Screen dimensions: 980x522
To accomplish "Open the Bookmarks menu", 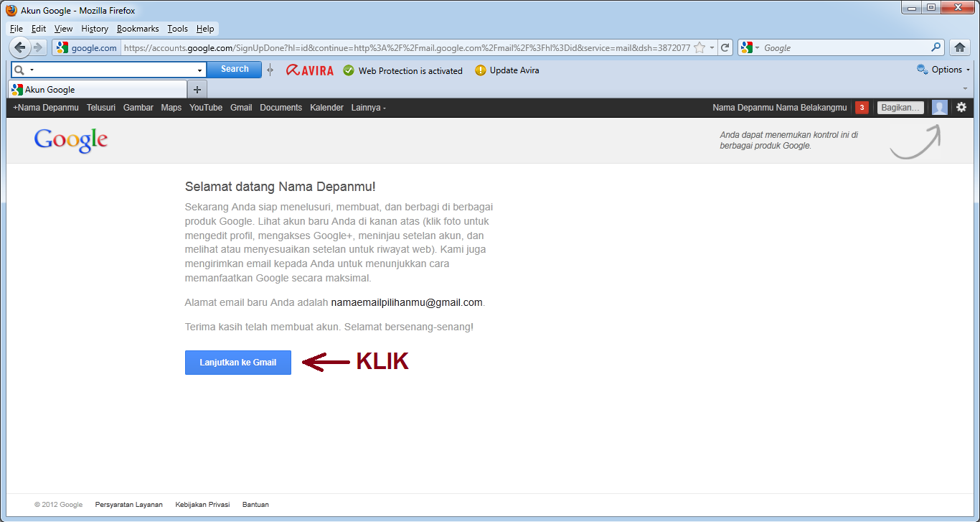I will point(136,29).
